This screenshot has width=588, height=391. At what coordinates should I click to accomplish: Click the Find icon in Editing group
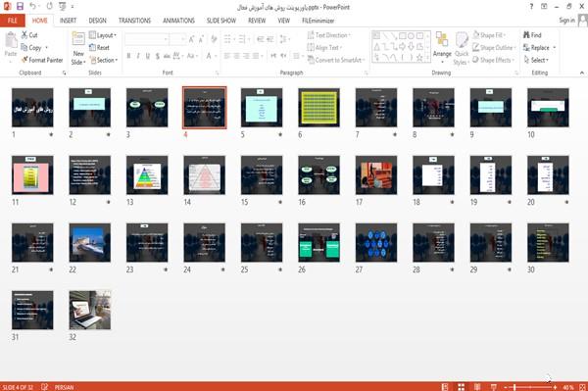point(526,35)
